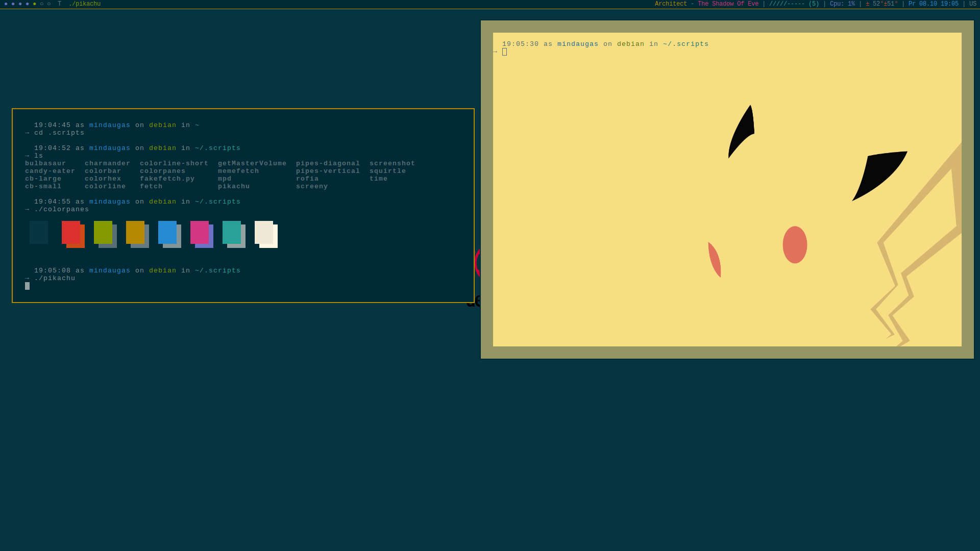This screenshot has width=980, height=551.
Task: Switch to the seventh empty workspace circle
Action: click(49, 4)
